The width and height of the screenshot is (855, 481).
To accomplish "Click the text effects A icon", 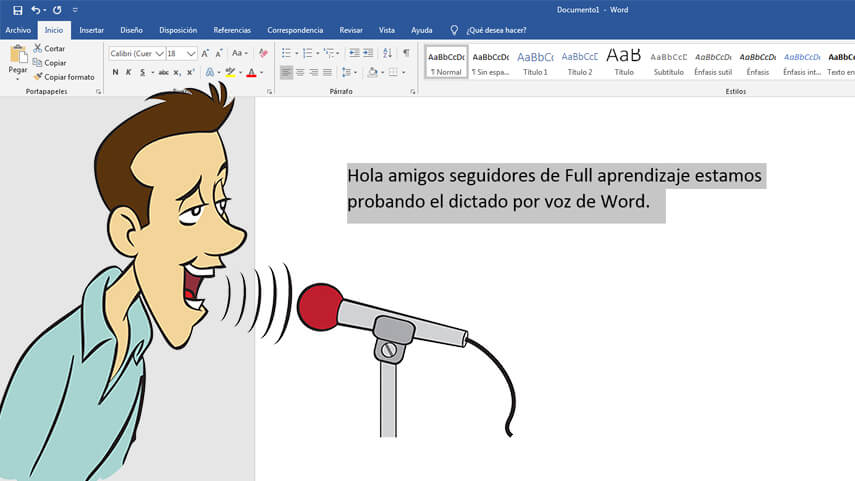I will tap(209, 72).
